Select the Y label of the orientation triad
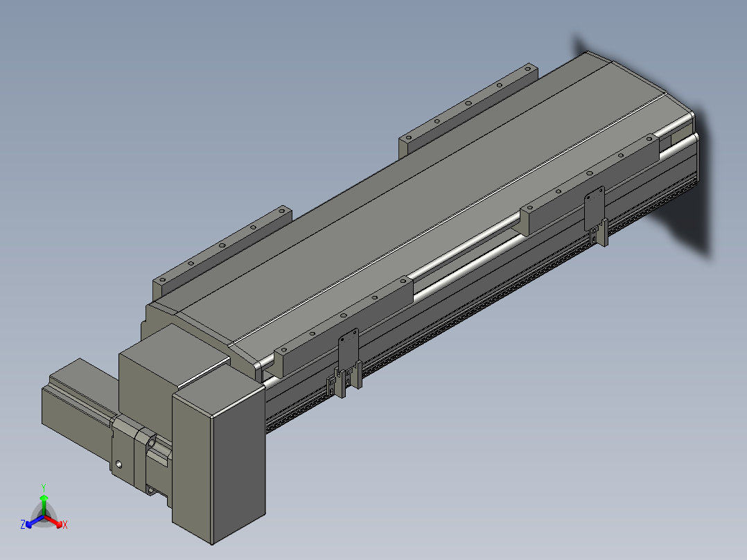Image resolution: width=747 pixels, height=560 pixels. point(44,487)
